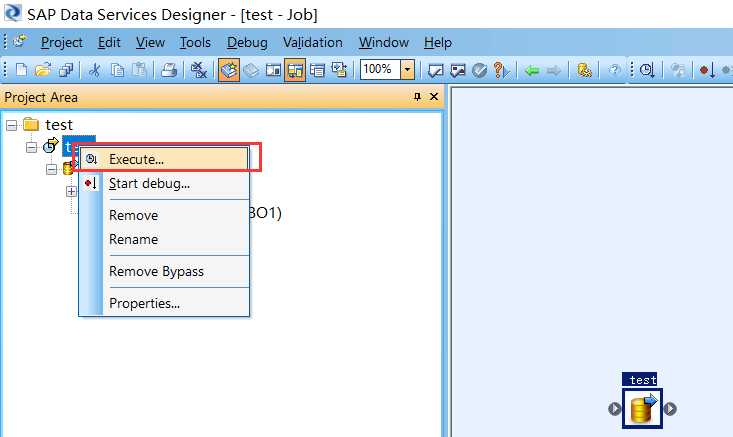Viewport: 733px width, 437px height.
Task: Toggle the Central Object Library icon
Action: 251,70
